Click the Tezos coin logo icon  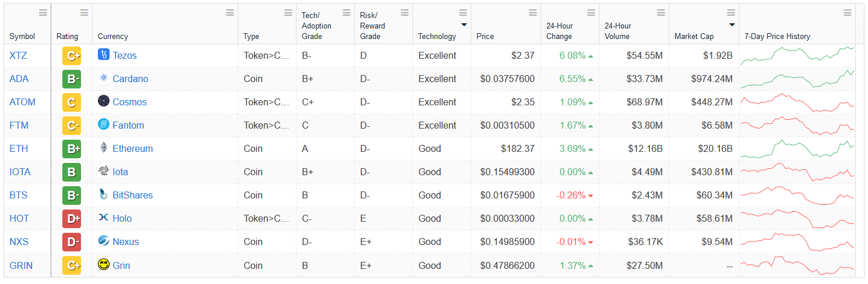click(x=104, y=55)
